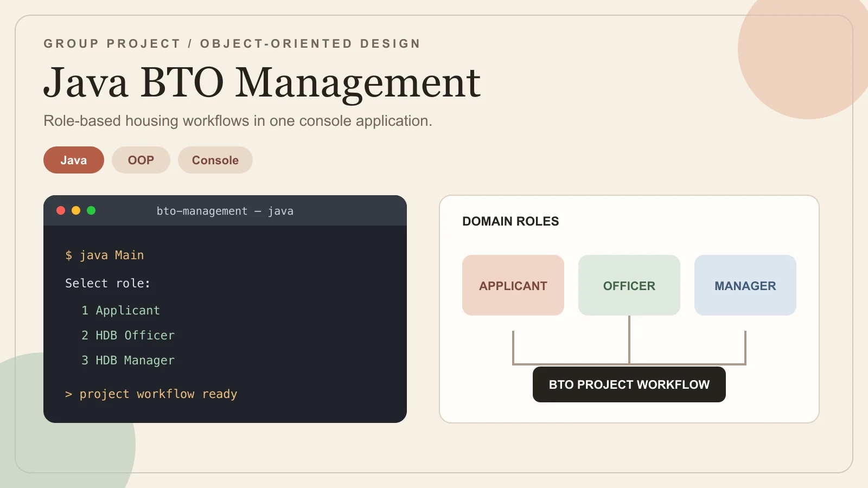Click the 'Select role:' prompt text
The width and height of the screenshot is (868, 488).
pos(107,283)
